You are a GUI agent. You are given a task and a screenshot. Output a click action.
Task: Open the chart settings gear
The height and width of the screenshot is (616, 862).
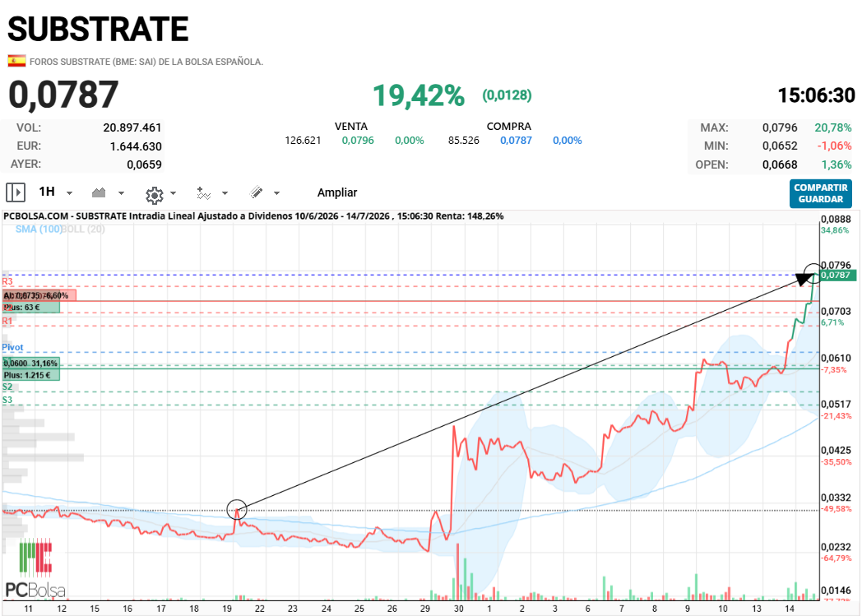point(155,195)
